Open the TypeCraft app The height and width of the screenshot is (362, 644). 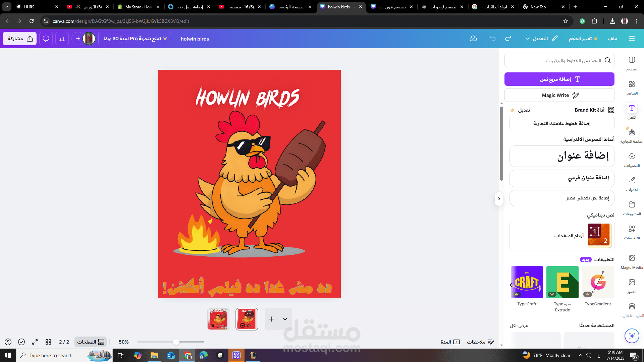click(527, 282)
